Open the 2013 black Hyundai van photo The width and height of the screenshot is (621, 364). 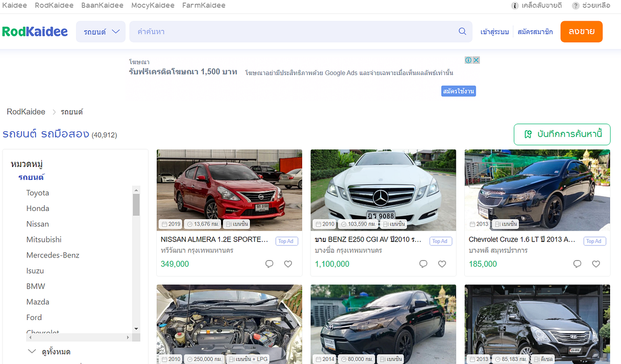pyautogui.click(x=537, y=324)
